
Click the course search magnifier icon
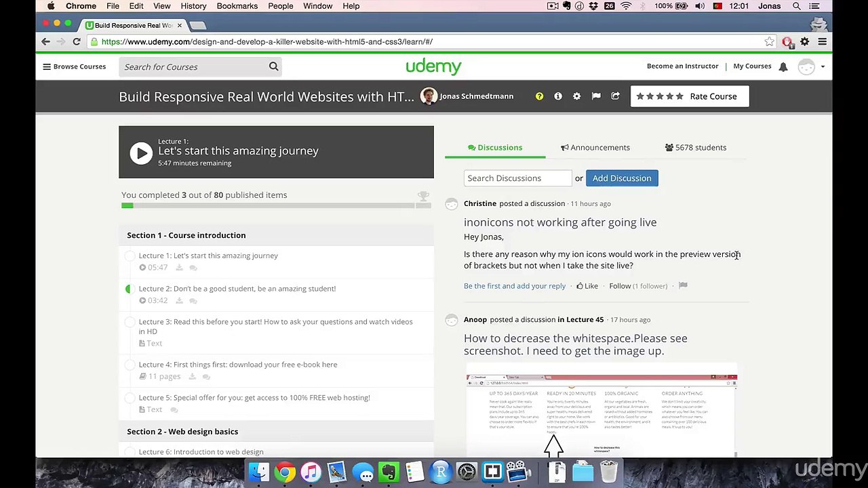click(274, 66)
